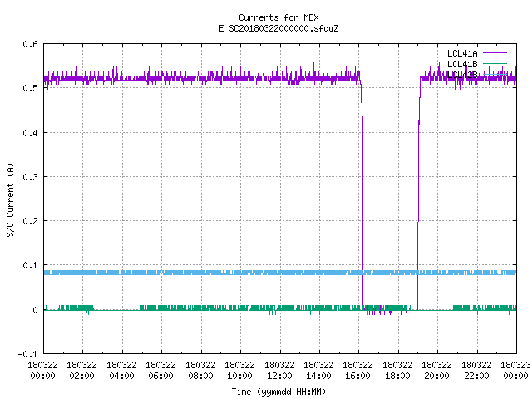Image resolution: width=532 pixels, height=399 pixels.
Task: Click the LCL42B legend label
Action: click(462, 75)
